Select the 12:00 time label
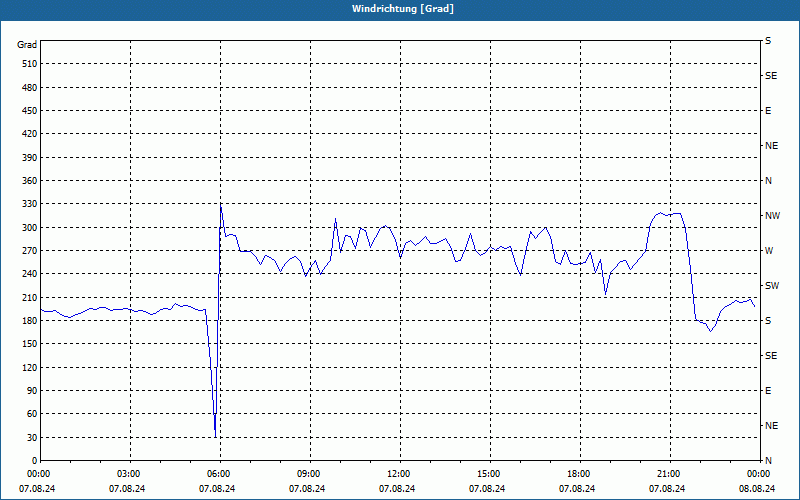800x500 pixels. coord(399,474)
